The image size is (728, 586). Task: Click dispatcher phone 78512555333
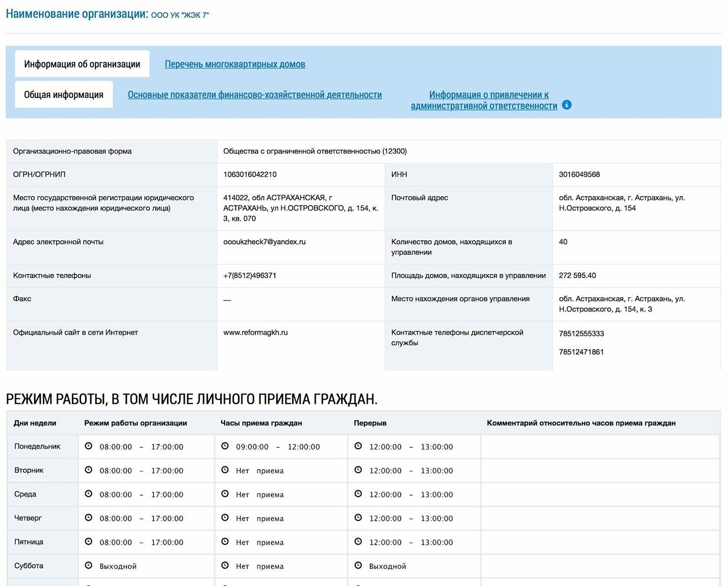pos(581,334)
